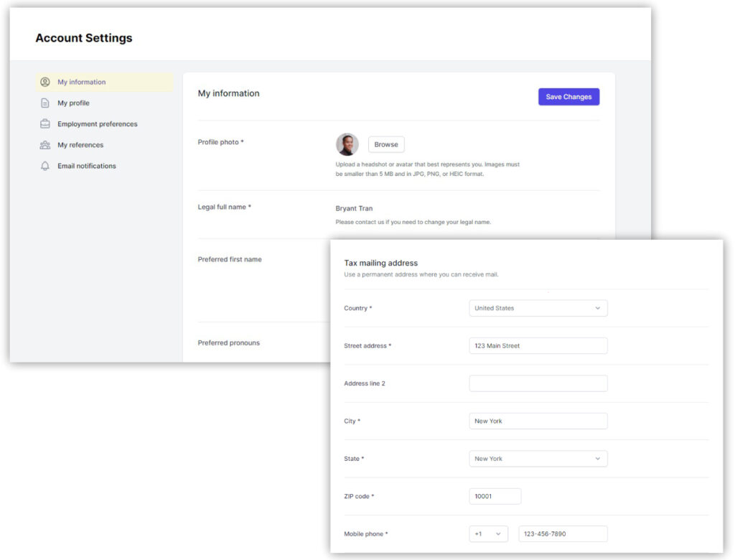Viewport: 735px width, 560px height.
Task: Select My references in sidebar
Action: coord(80,145)
